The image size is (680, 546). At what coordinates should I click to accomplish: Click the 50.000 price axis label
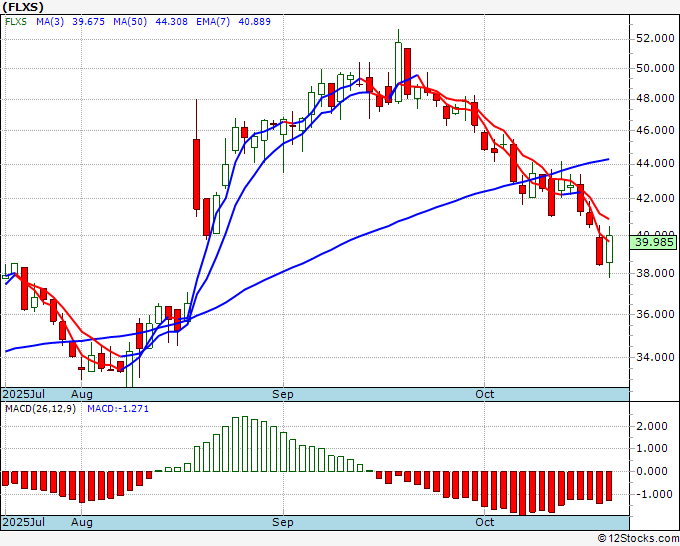coord(655,69)
